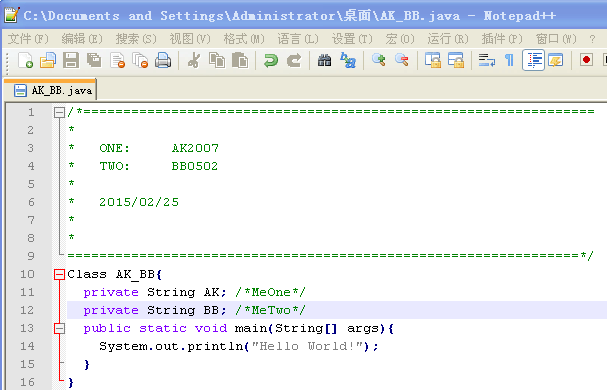Toggle the indent guide toolbar button
607x390 pixels.
[533, 60]
